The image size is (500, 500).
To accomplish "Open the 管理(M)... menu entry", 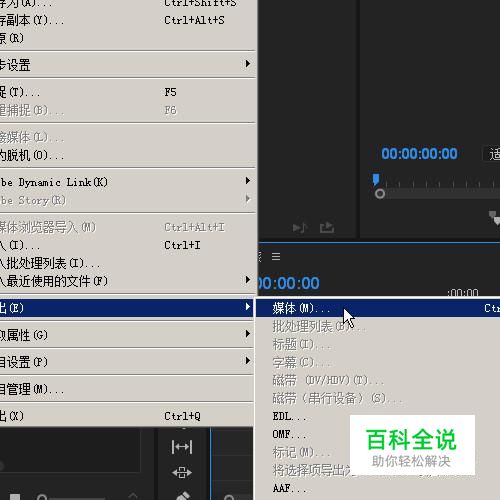I will [127, 389].
